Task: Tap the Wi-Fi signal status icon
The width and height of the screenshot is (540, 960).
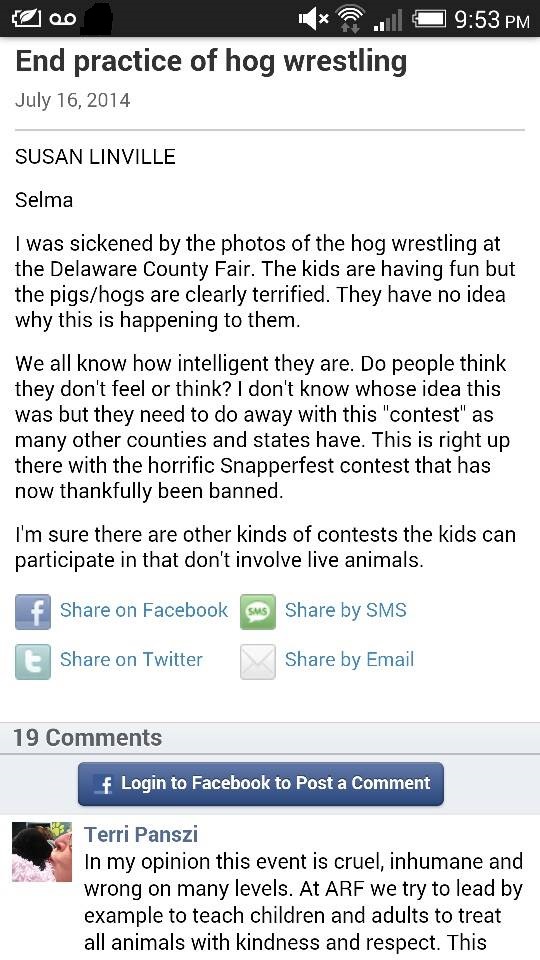Action: point(352,19)
